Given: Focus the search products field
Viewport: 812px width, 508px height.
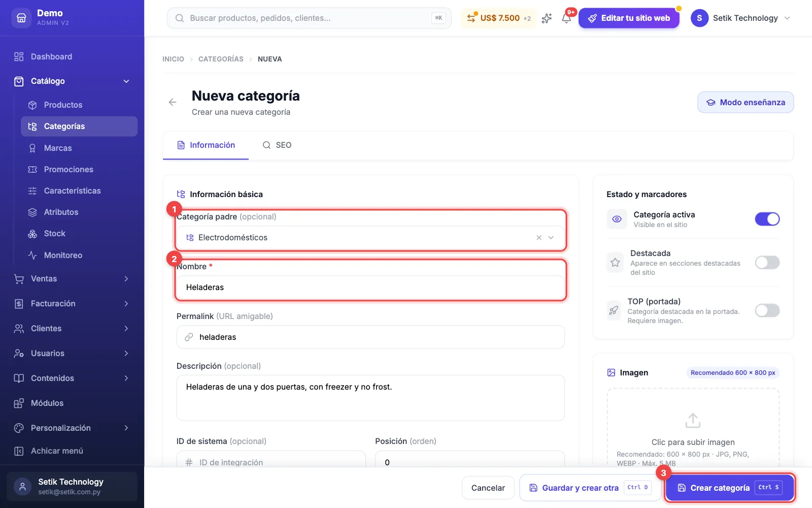Looking at the screenshot, I should click(309, 18).
